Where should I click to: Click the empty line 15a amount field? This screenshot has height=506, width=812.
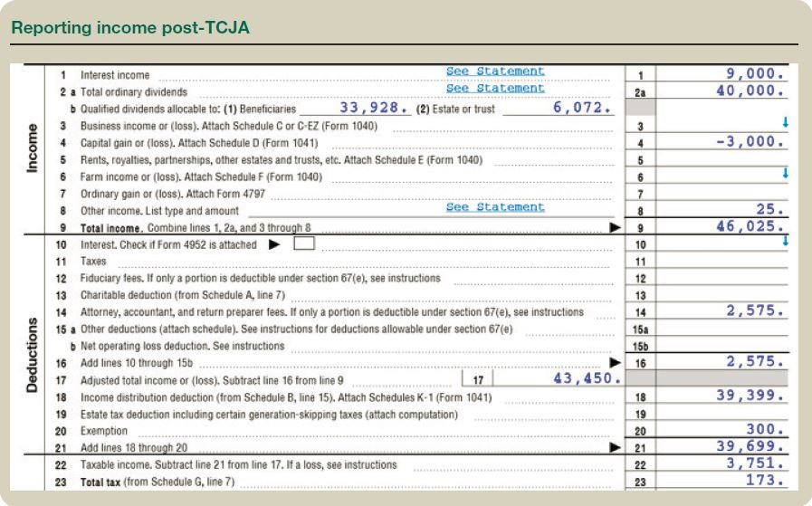721,328
